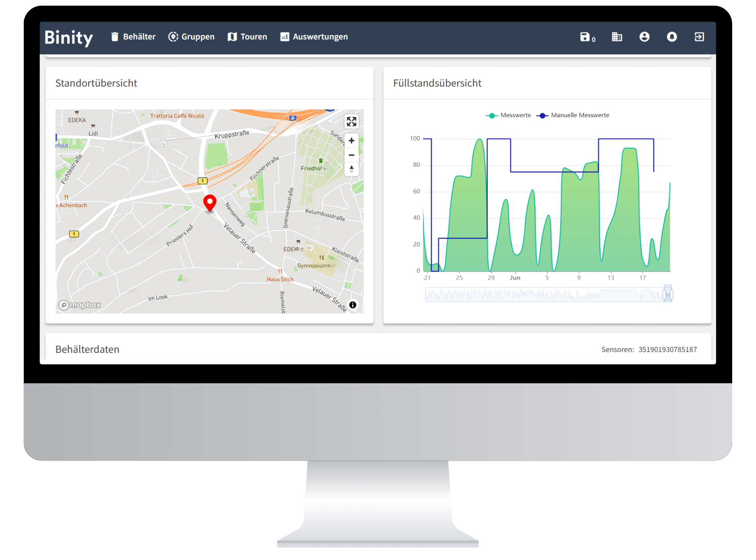Screen dimensions: 756x560
Task: Open the notifications bell icon
Action: [672, 37]
